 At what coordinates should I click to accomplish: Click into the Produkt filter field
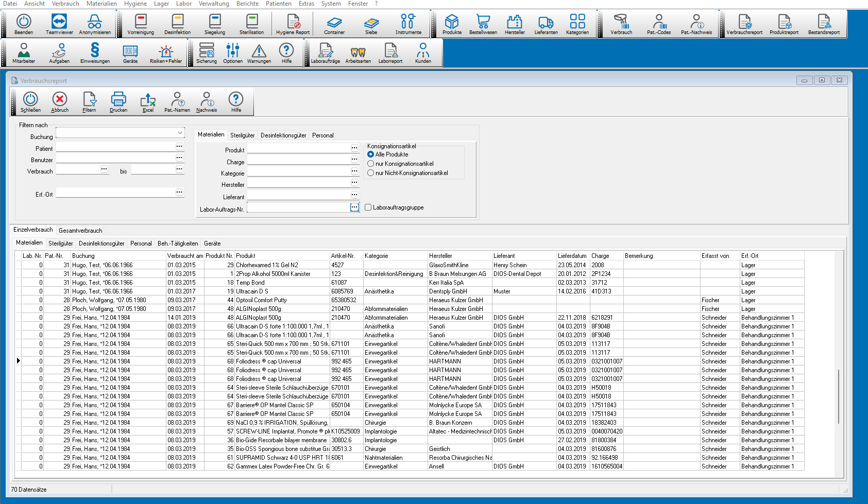(298, 148)
